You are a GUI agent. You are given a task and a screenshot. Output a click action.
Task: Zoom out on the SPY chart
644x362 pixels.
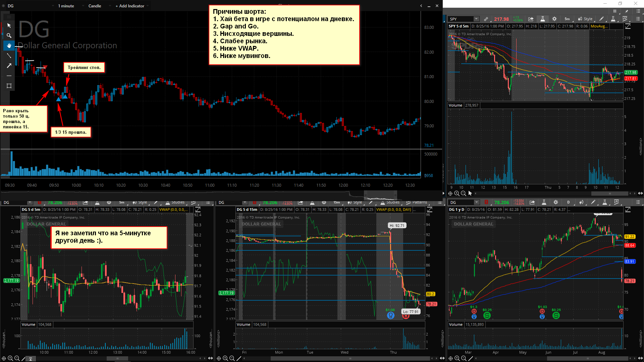pyautogui.click(x=463, y=193)
